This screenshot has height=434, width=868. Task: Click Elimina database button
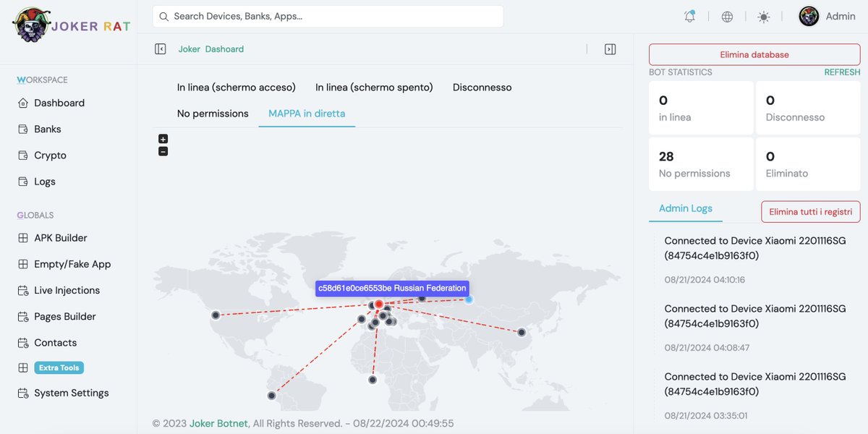point(754,54)
